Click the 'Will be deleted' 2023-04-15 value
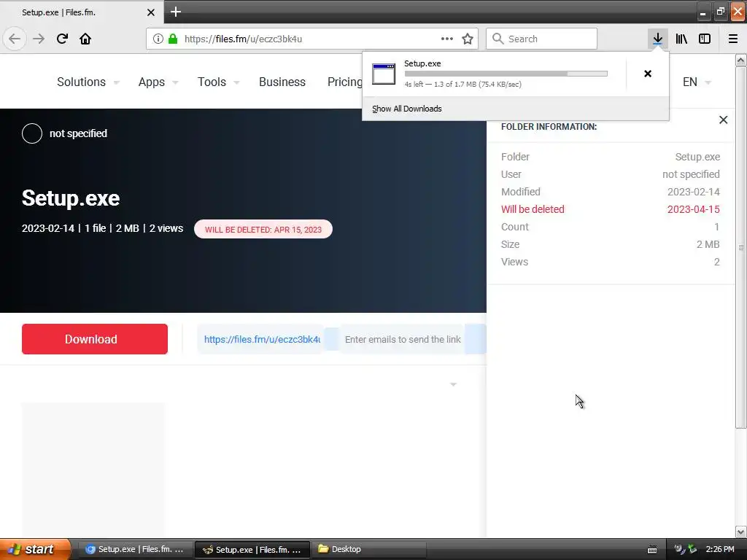The image size is (747, 560). tap(693, 209)
